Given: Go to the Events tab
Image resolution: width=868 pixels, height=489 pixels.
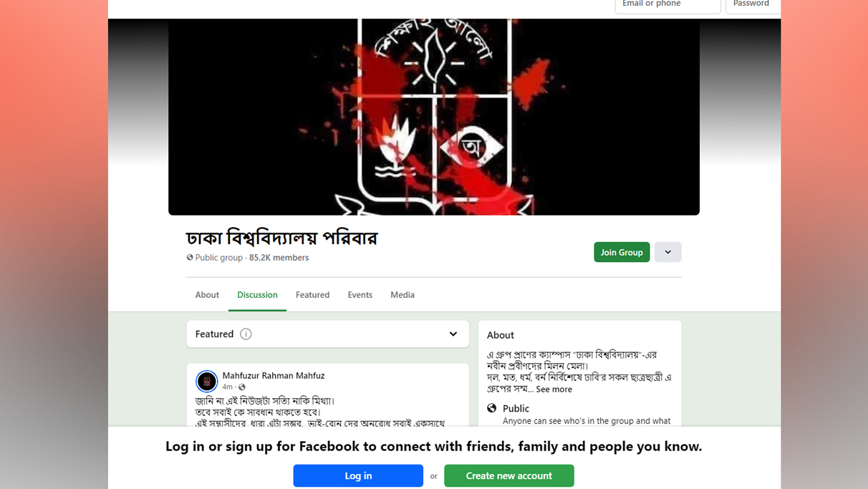Looking at the screenshot, I should tap(360, 295).
